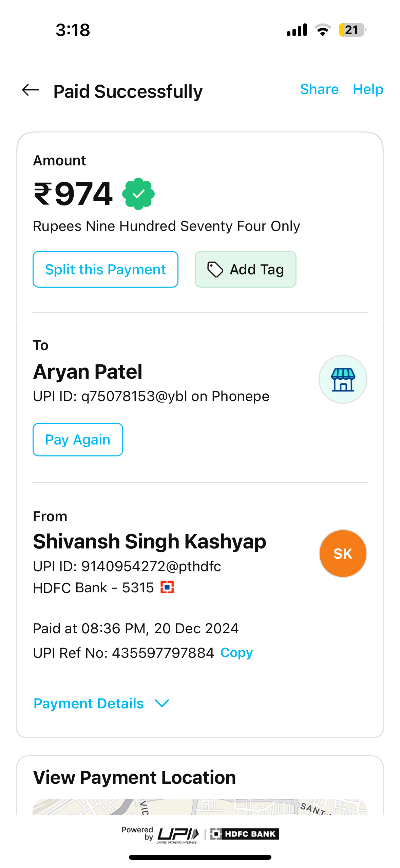
Task: Open the Share option
Action: (x=319, y=89)
